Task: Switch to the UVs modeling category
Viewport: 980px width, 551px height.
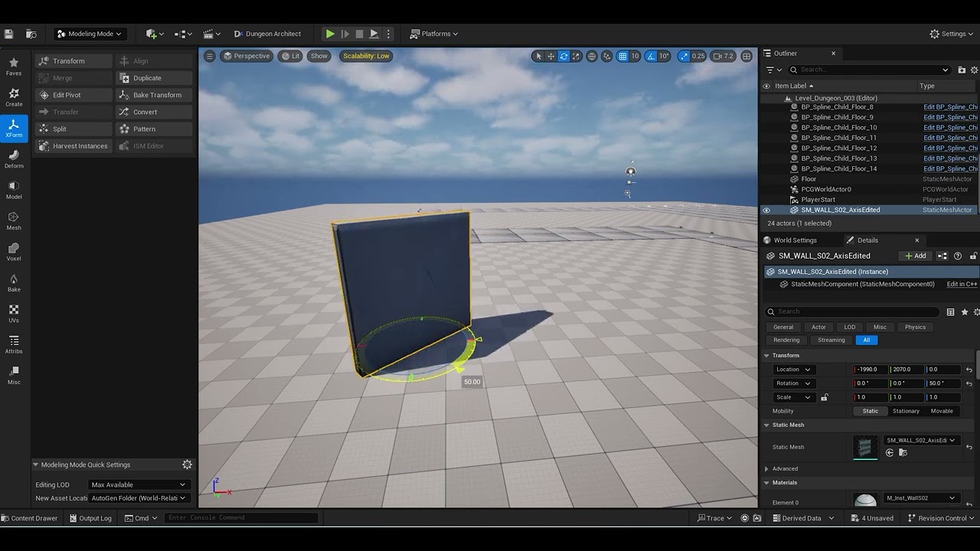Action: pos(14,313)
